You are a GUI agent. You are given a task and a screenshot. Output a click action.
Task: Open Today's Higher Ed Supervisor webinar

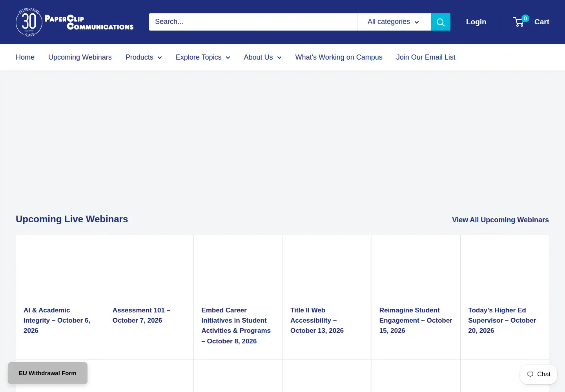click(502, 320)
